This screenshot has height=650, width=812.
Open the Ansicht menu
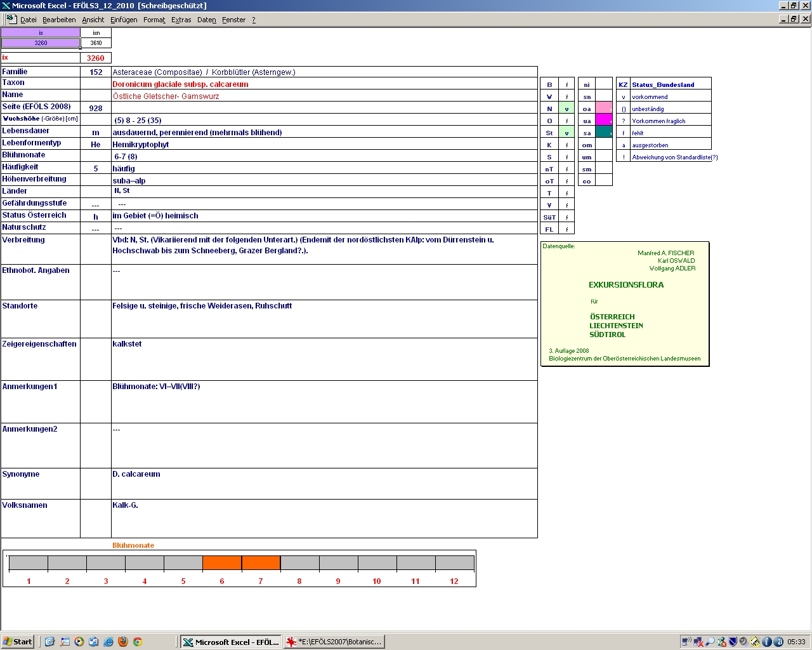pyautogui.click(x=93, y=20)
